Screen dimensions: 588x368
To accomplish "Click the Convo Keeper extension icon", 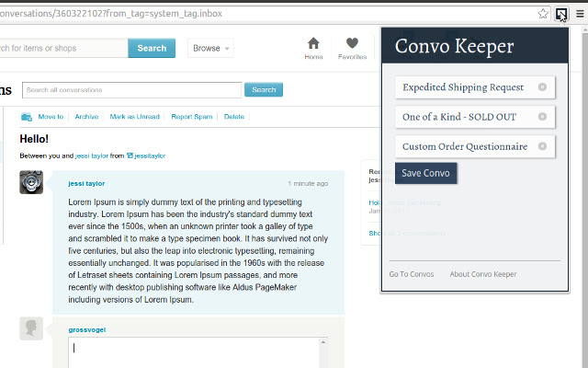I will 560,13.
